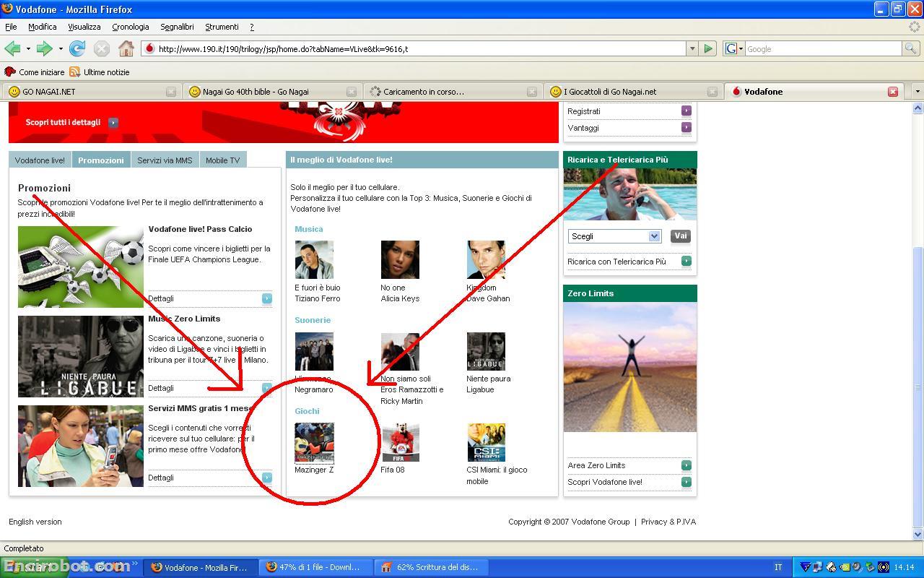Click the arrow icon beside Vantaggi
The width and height of the screenshot is (924, 578).
pos(687,127)
